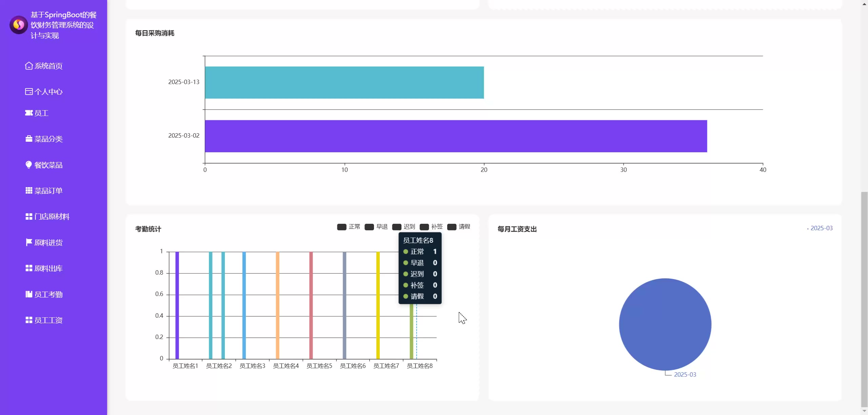
Task: Click the ticket icon beside 员工
Action: pos(29,113)
